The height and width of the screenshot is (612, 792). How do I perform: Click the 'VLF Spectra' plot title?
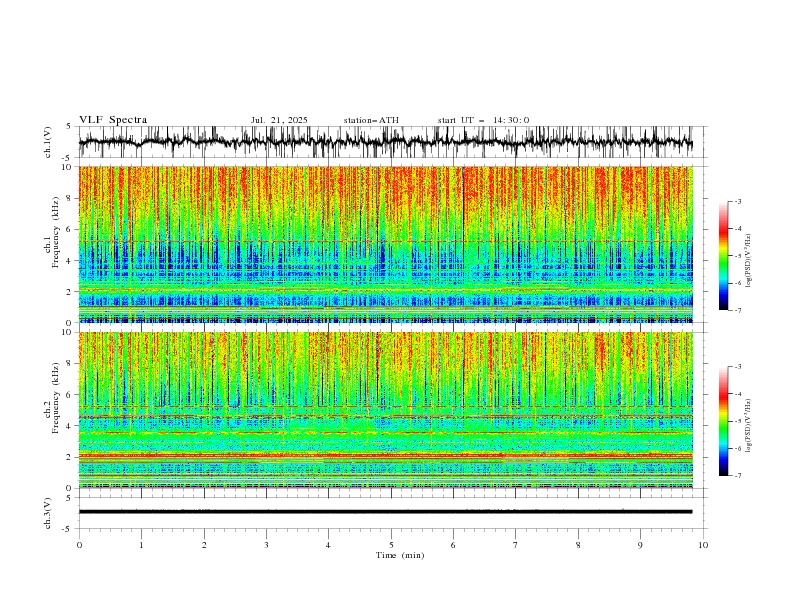pos(113,120)
